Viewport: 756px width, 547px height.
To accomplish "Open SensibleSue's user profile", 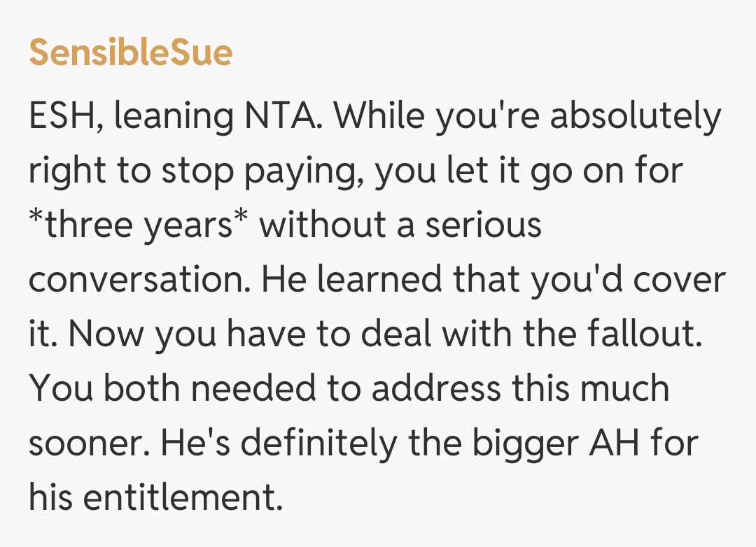I will pos(130,53).
